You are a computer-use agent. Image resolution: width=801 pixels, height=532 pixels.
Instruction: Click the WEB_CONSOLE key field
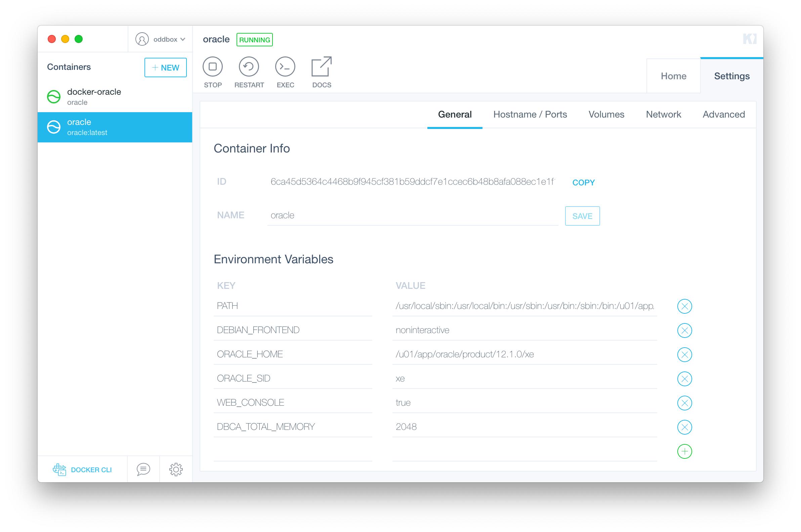tap(293, 402)
